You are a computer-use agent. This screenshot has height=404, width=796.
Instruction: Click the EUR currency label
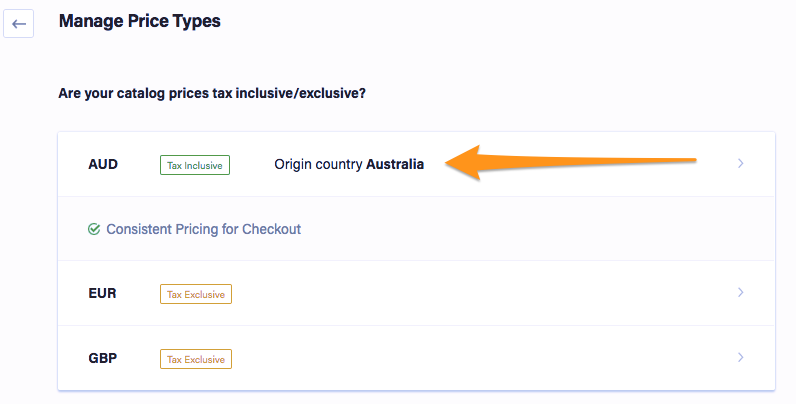point(103,293)
